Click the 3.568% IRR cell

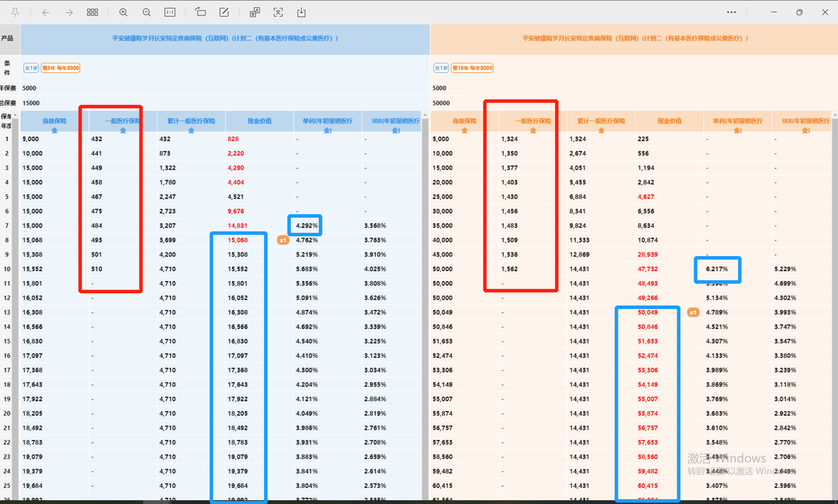click(x=375, y=225)
